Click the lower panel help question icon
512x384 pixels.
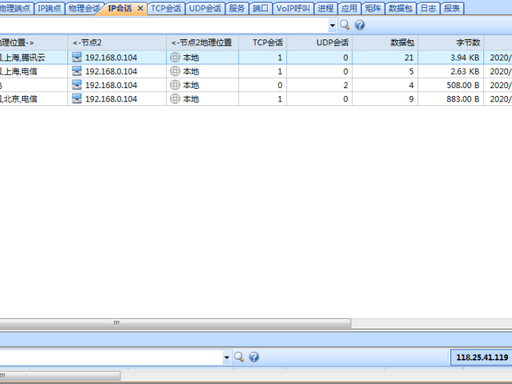(254, 357)
